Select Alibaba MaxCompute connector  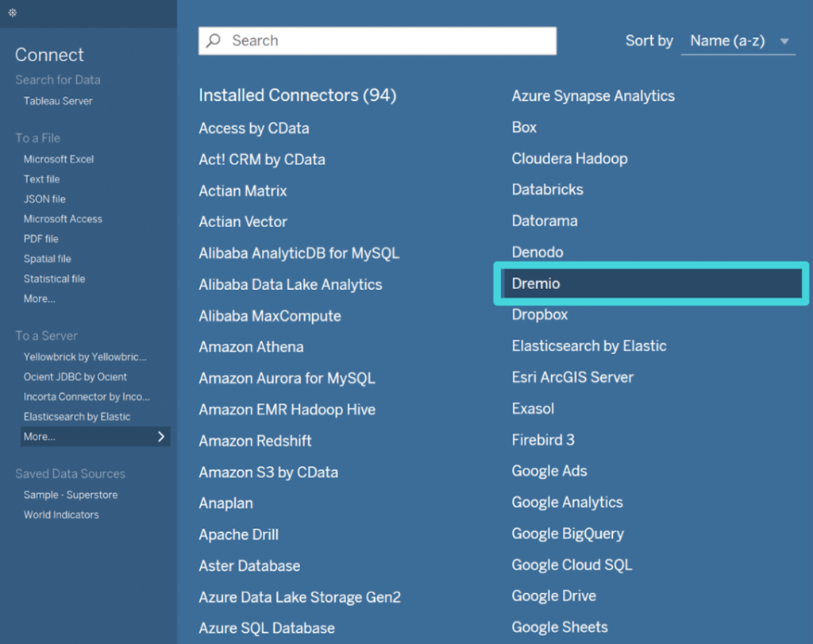pyautogui.click(x=270, y=316)
